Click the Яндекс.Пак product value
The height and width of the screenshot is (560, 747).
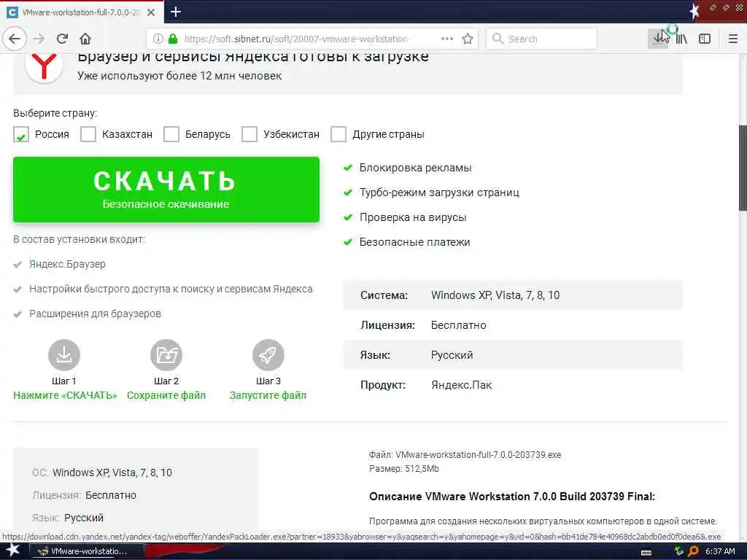click(461, 385)
